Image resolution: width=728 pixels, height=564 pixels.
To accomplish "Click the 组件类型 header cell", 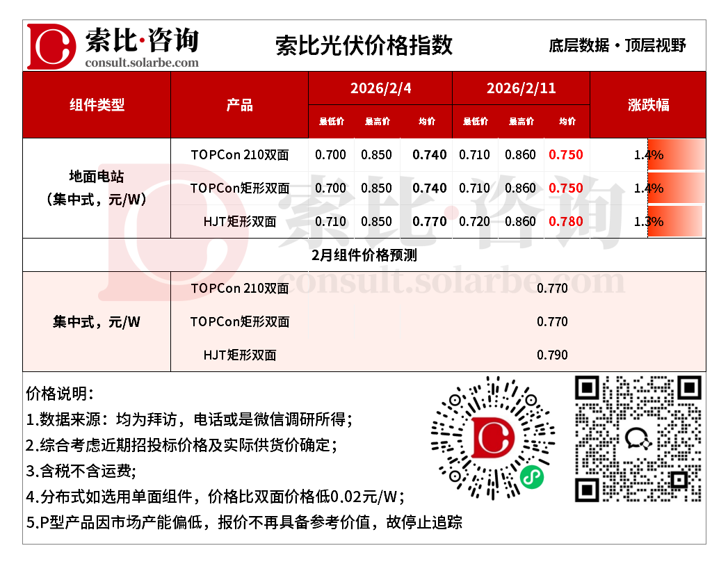I will coord(97,104).
